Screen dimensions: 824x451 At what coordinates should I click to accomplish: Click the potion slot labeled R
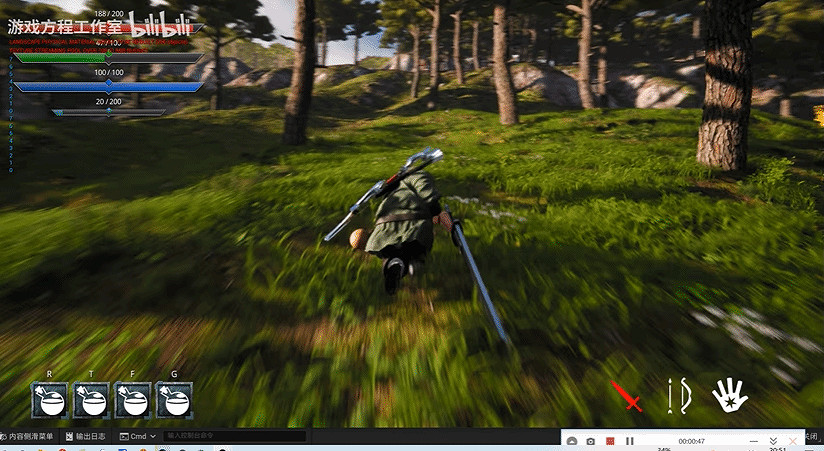click(49, 399)
